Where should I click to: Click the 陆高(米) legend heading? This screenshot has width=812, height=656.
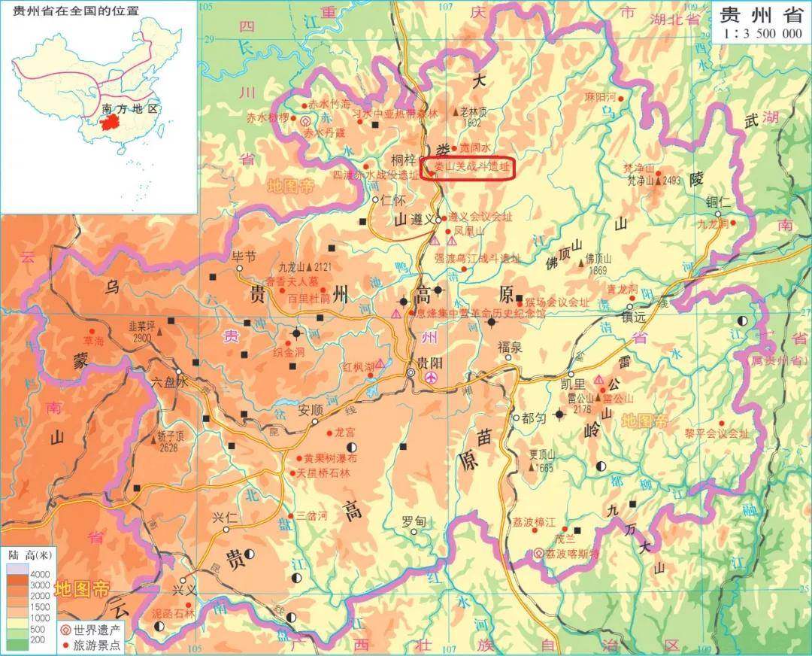point(31,555)
